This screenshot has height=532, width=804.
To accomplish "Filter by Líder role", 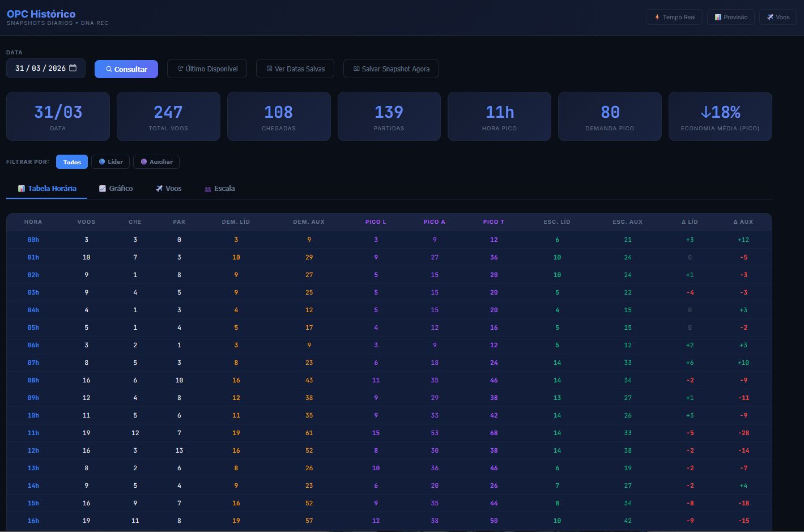I will point(110,161).
